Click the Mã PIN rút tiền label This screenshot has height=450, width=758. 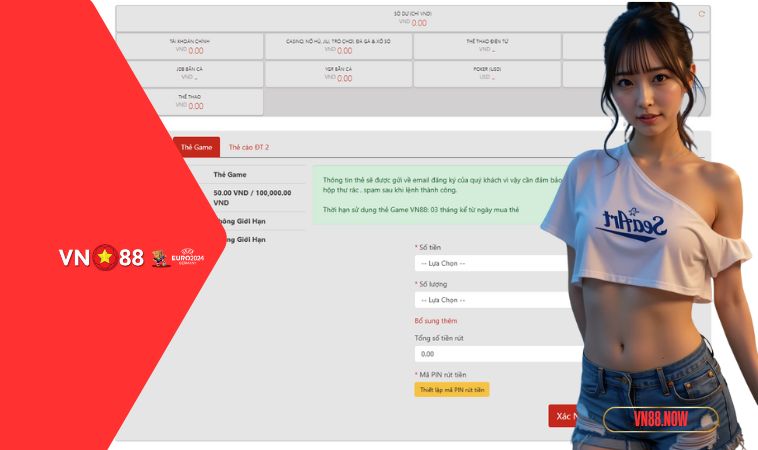pos(442,375)
